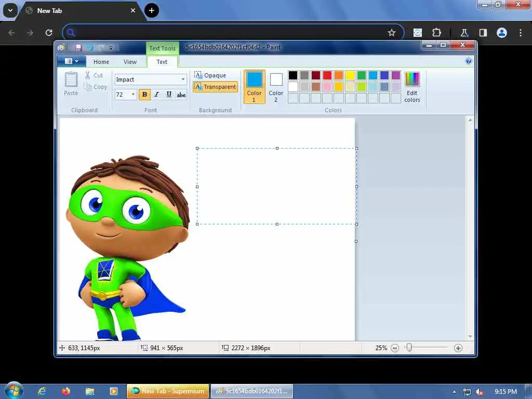Pick the lime green color swatch
This screenshot has width=532, height=399.
click(x=362, y=87)
